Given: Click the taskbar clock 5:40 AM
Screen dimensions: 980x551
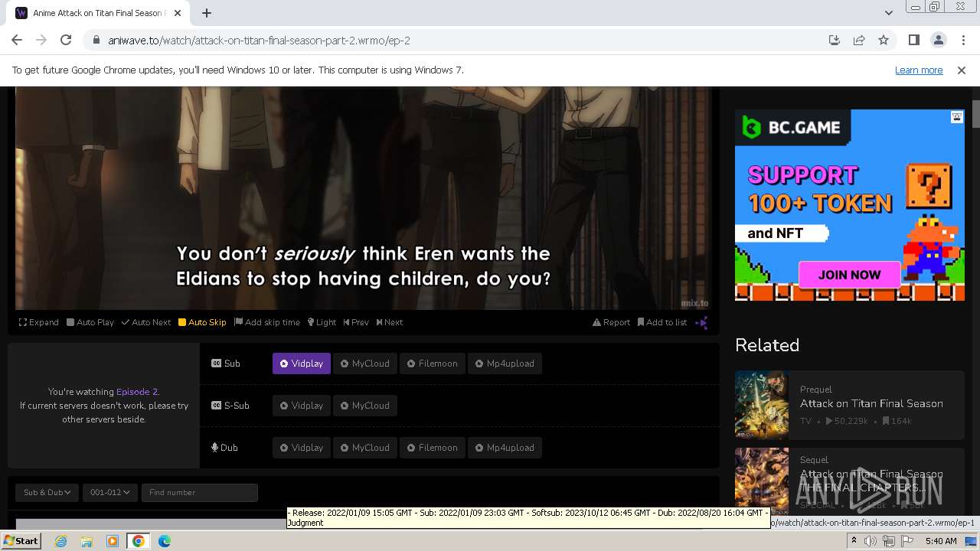Looking at the screenshot, I should coord(941,541).
